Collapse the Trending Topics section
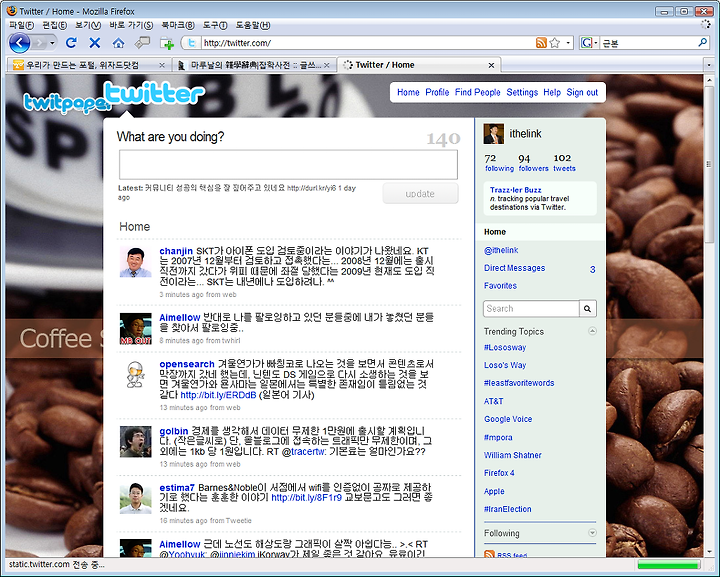Viewport: 720px width, 577px height. click(x=592, y=331)
